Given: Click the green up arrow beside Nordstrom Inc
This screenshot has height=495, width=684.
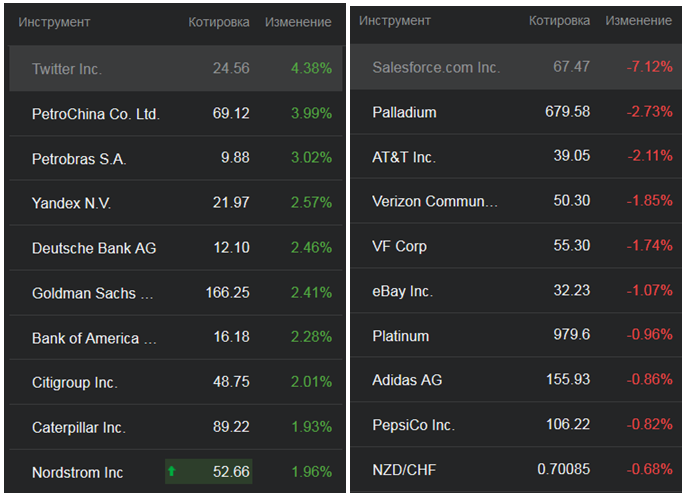Looking at the screenshot, I should (x=171, y=471).
